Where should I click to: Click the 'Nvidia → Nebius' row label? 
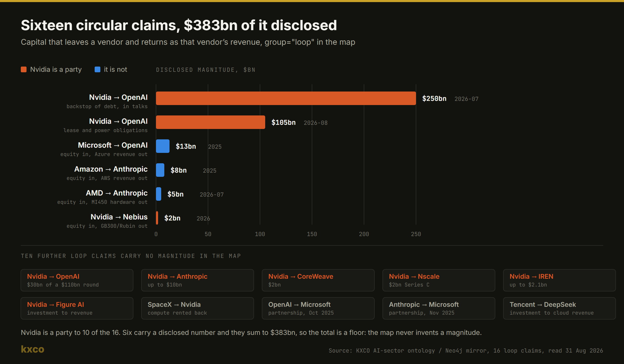click(x=119, y=217)
